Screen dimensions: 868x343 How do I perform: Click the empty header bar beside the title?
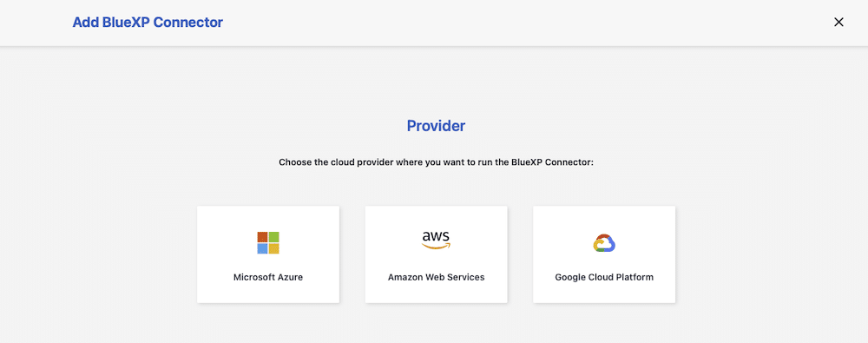click(x=526, y=23)
